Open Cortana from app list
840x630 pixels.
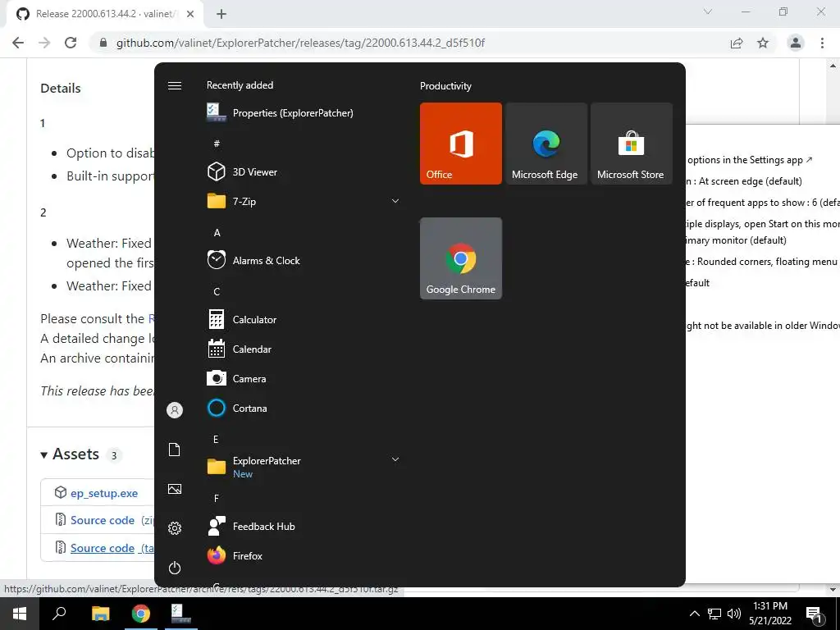237,408
